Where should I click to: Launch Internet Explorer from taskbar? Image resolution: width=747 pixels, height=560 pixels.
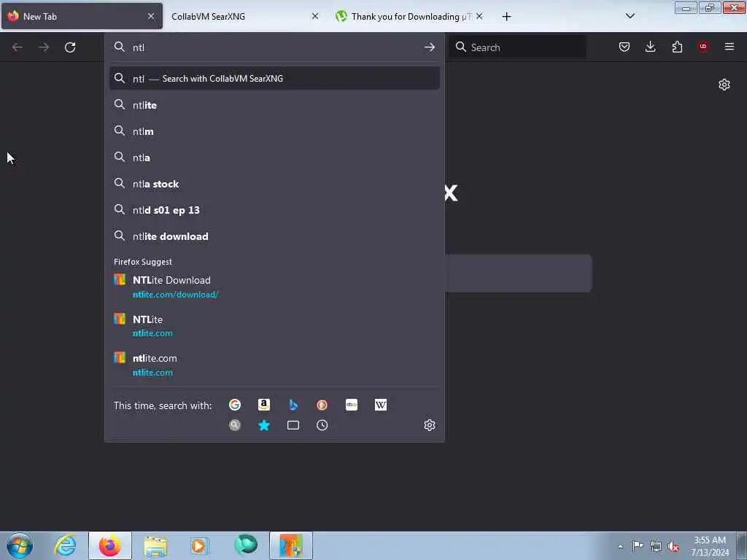pyautogui.click(x=65, y=545)
